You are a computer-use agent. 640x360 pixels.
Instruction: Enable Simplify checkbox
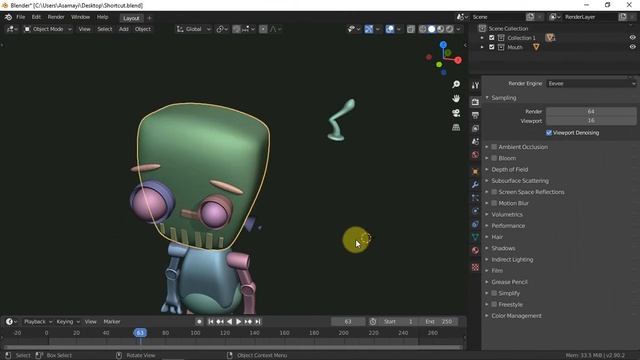[x=494, y=293]
